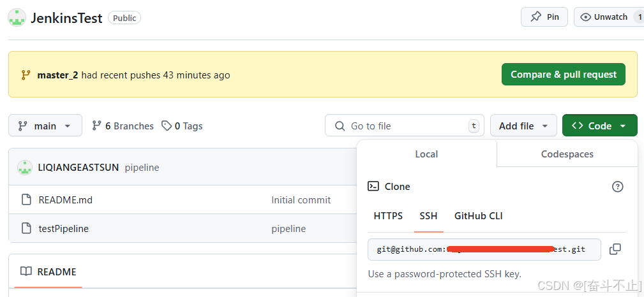Open the README.md file
The width and height of the screenshot is (644, 297).
66,199
